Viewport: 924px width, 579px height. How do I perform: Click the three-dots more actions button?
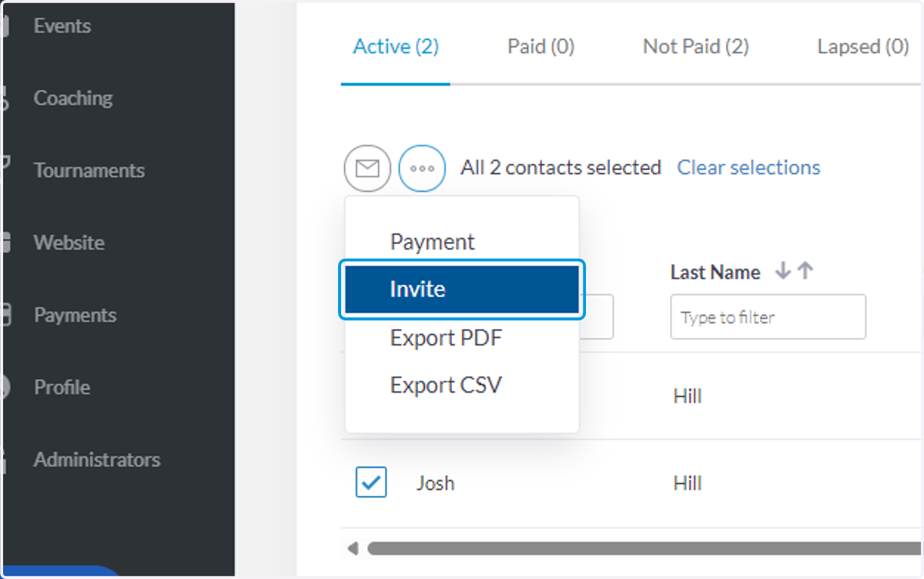(422, 168)
